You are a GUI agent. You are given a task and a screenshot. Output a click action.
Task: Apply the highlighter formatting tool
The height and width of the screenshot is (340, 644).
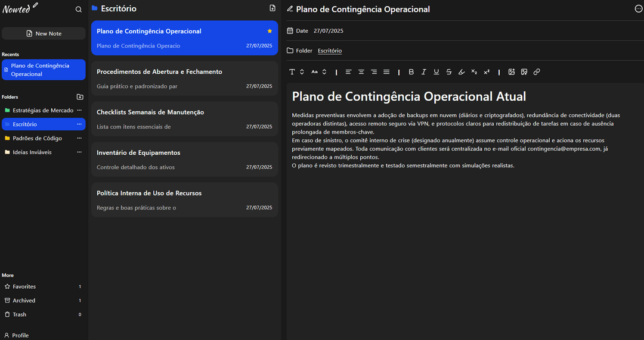(x=461, y=72)
